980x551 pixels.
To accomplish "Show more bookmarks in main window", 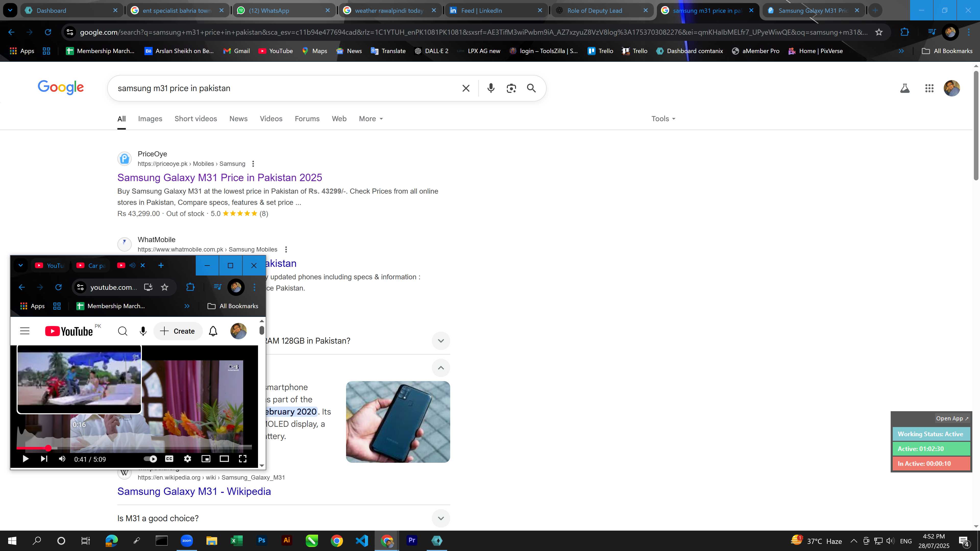I will [901, 51].
